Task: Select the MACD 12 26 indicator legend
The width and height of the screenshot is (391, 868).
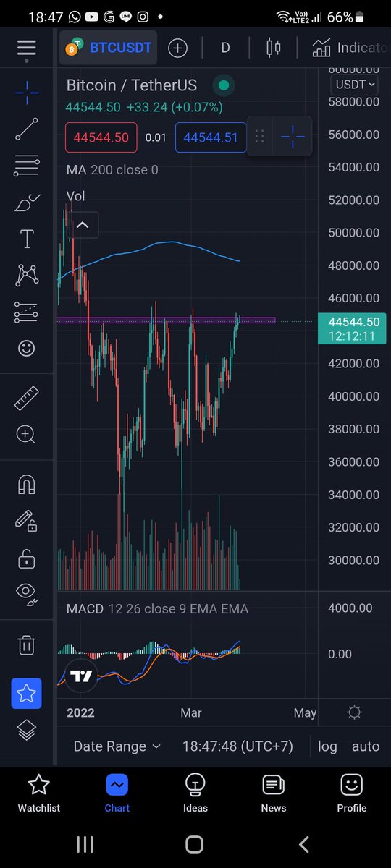Action: click(157, 609)
